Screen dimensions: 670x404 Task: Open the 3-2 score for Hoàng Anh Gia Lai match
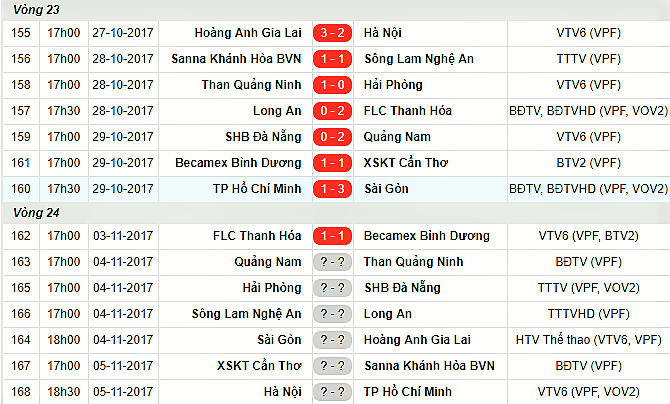332,33
